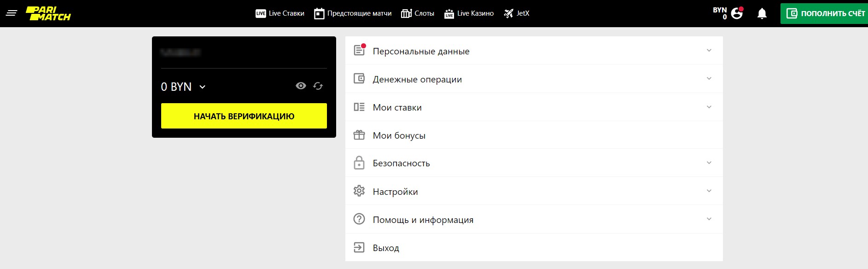Click ПОПОЛНИТЬ СЧЁТ button

click(x=824, y=13)
